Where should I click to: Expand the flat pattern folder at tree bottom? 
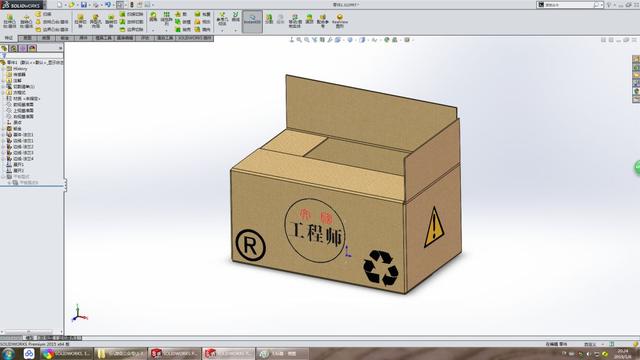3,176
